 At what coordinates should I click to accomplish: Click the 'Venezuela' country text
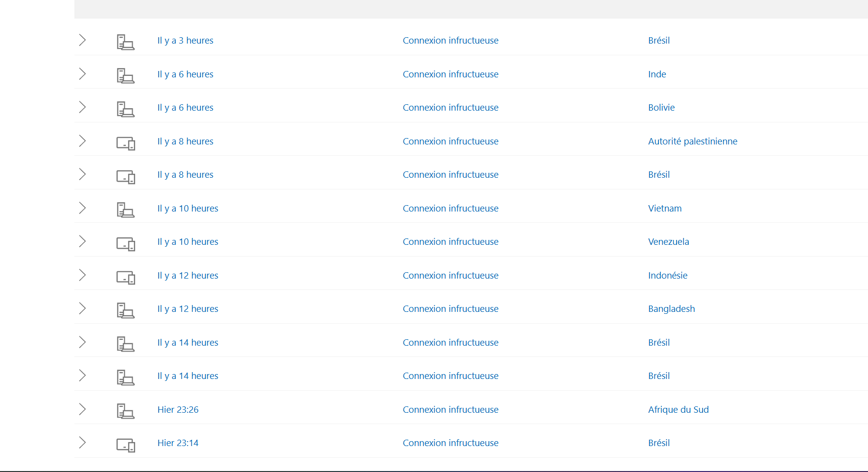pos(669,242)
